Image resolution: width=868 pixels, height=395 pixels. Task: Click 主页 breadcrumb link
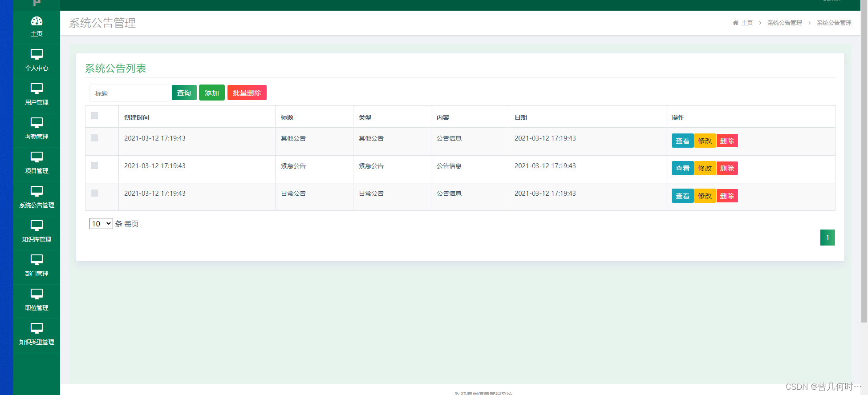pos(747,23)
